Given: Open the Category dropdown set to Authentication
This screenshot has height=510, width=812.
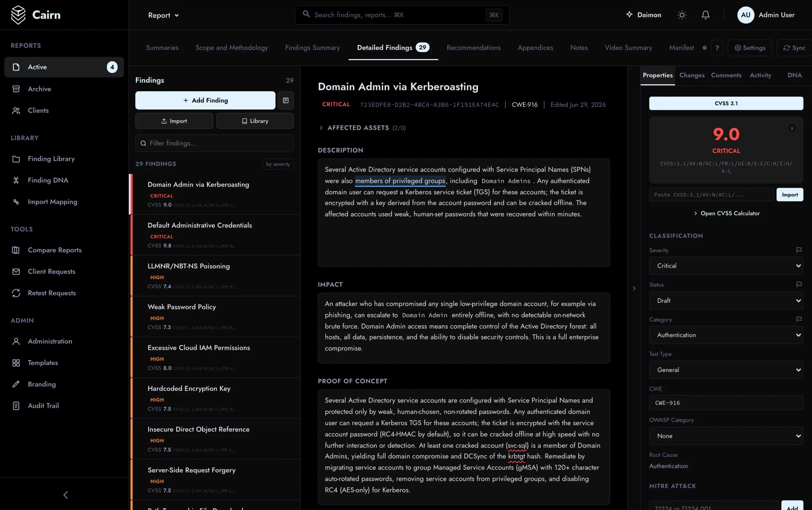Looking at the screenshot, I should click(x=726, y=335).
